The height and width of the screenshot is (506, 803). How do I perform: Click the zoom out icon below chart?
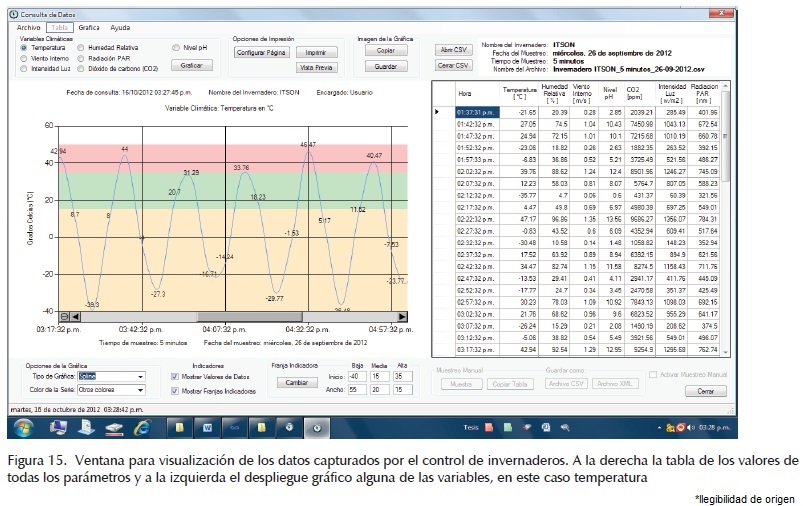pos(50,316)
